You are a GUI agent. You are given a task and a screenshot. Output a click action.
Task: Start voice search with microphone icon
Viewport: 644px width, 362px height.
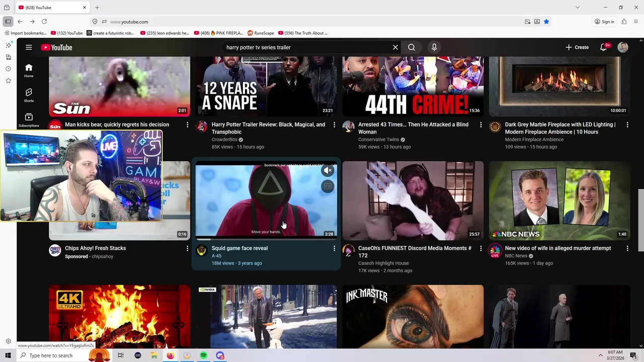434,47
